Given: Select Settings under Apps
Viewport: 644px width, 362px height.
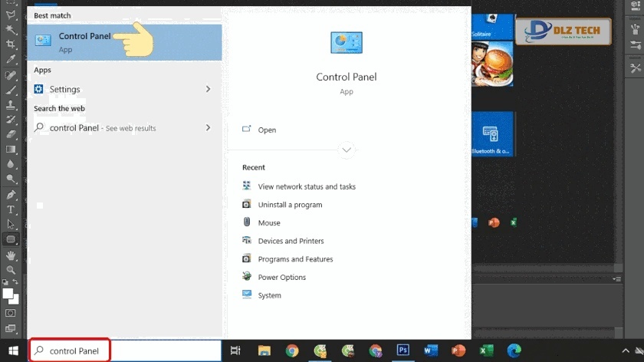Looking at the screenshot, I should click(x=64, y=89).
